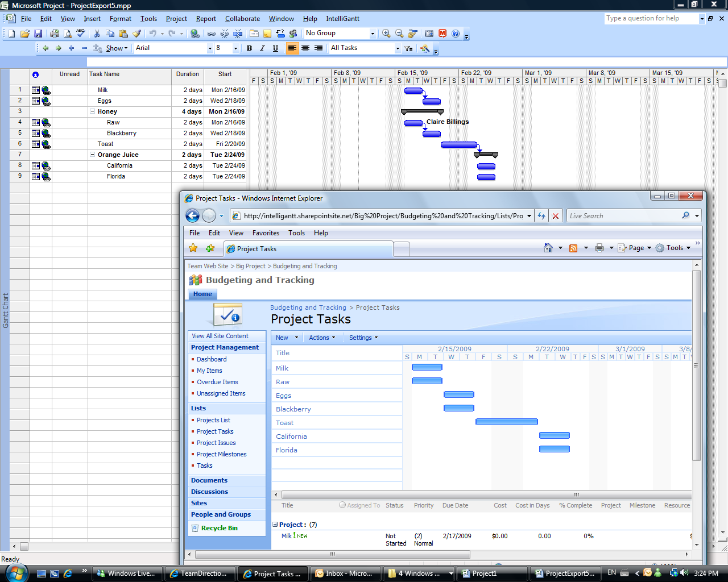Image resolution: width=728 pixels, height=582 pixels.
Task: Click the Internet Explorer address bar
Action: (382, 216)
